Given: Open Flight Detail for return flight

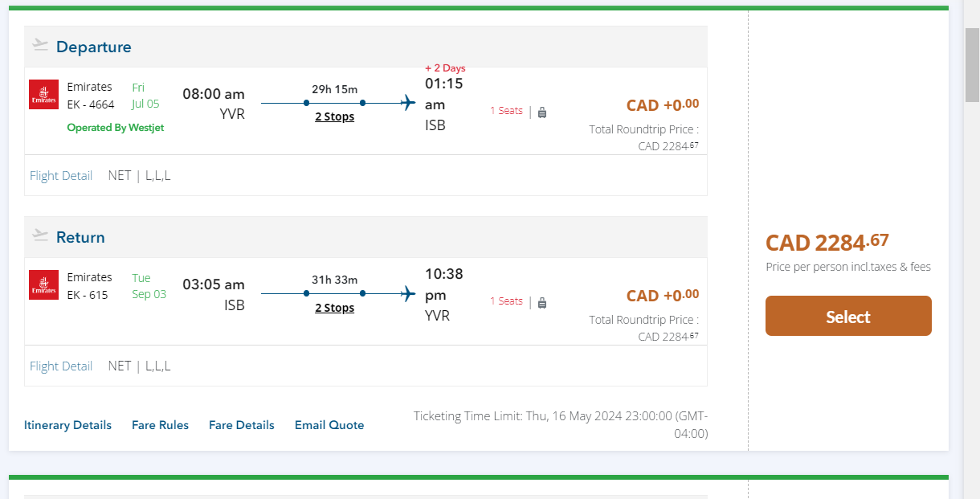Looking at the screenshot, I should tap(61, 366).
